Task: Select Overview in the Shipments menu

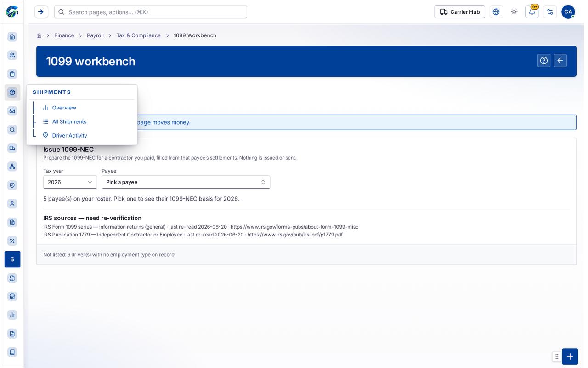Action: [64, 108]
